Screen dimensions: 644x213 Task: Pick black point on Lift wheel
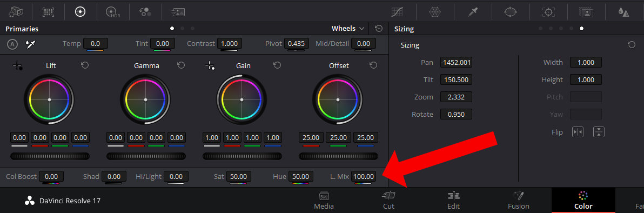pyautogui.click(x=17, y=65)
